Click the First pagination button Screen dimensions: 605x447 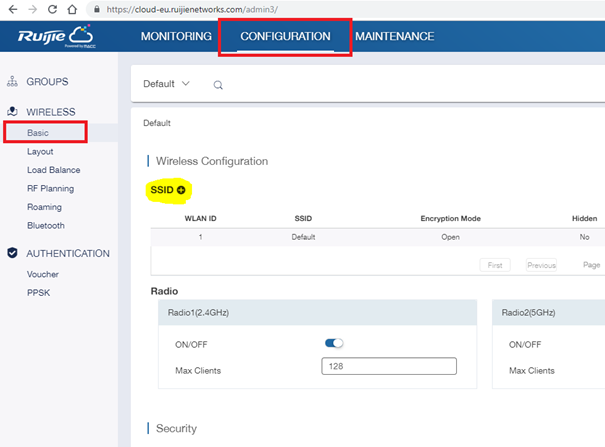[495, 265]
